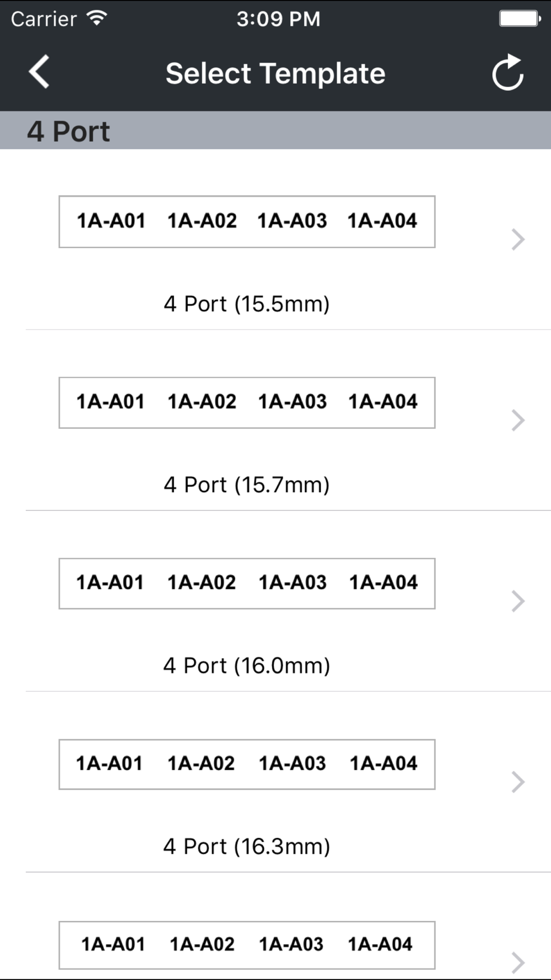Tap the chevron on the last visible template row
Image resolution: width=551 pixels, height=980 pixels.
coord(517,962)
